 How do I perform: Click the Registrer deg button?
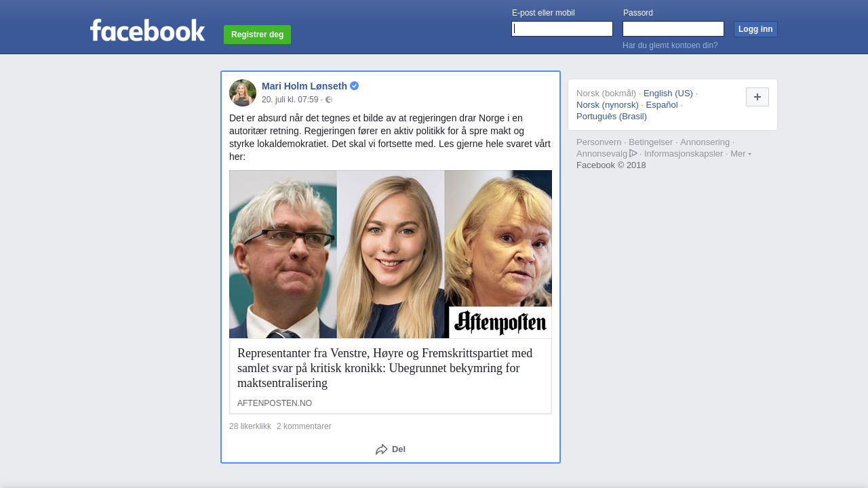pyautogui.click(x=257, y=35)
